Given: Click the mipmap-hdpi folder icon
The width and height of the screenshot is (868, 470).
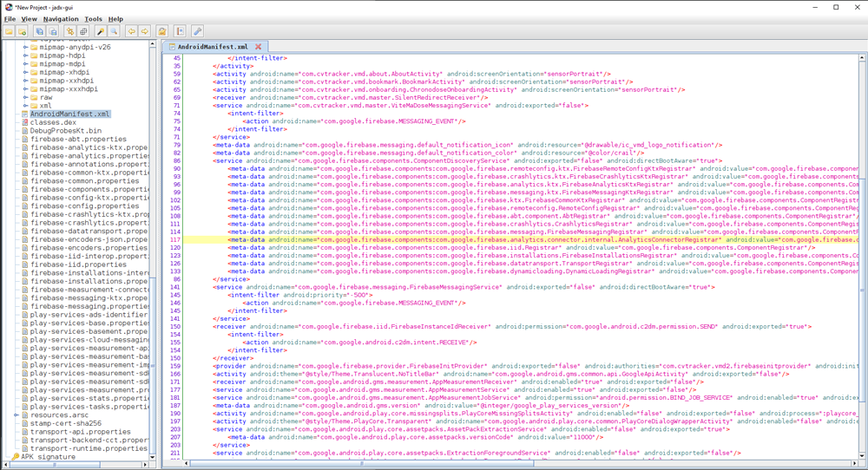Looking at the screenshot, I should click(34, 55).
